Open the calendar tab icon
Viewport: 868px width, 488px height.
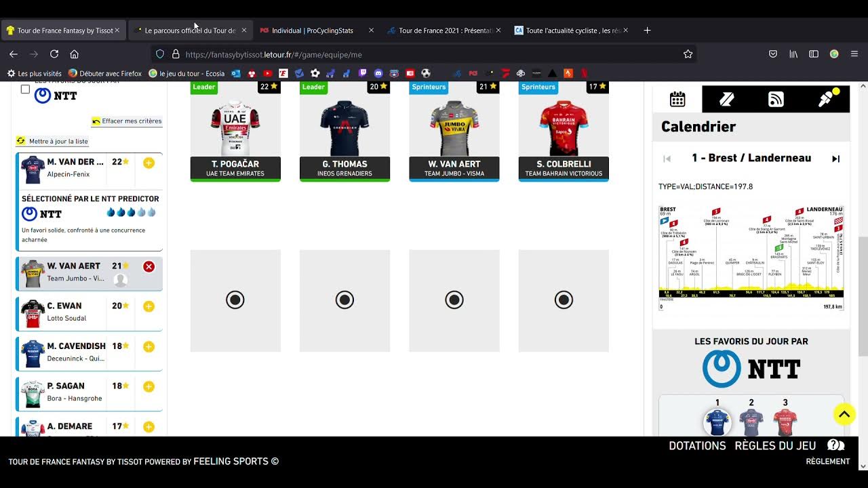tap(677, 100)
